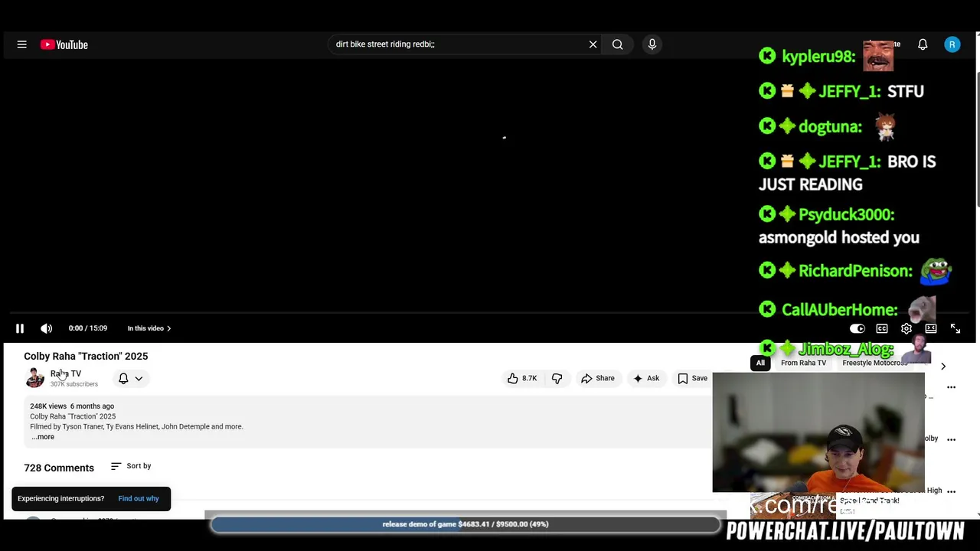
Task: Click the dogtuna chat username
Action: 830,126
